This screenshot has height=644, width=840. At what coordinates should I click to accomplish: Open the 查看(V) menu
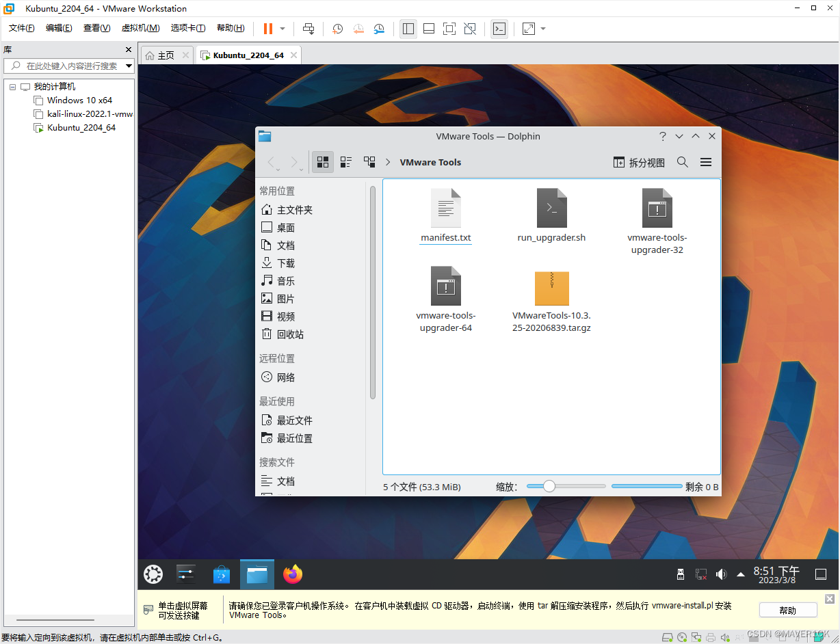(96, 28)
